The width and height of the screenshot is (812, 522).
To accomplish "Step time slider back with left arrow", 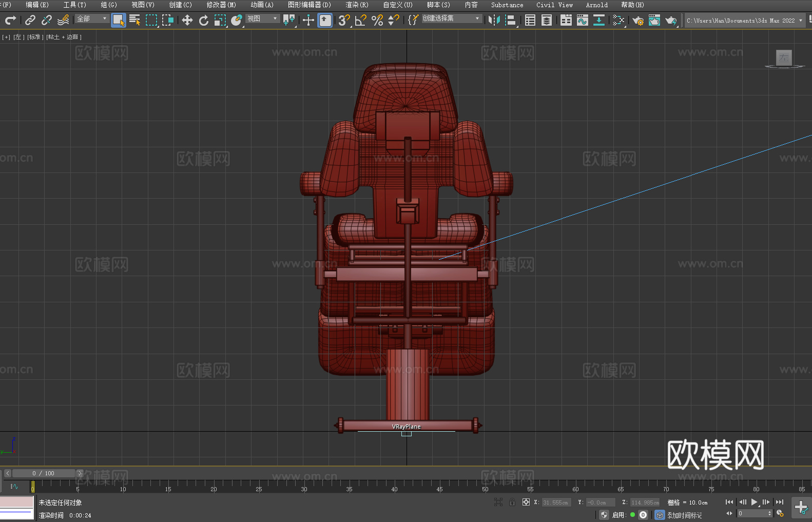I will [8, 473].
